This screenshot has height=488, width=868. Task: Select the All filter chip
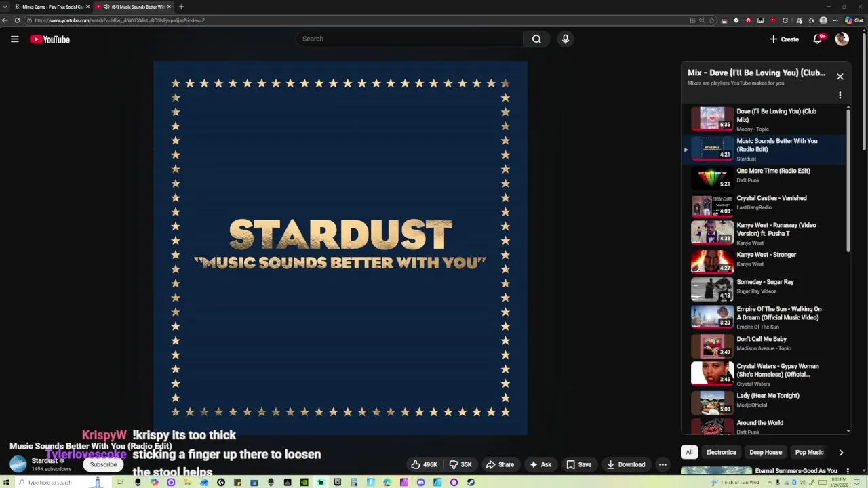689,452
